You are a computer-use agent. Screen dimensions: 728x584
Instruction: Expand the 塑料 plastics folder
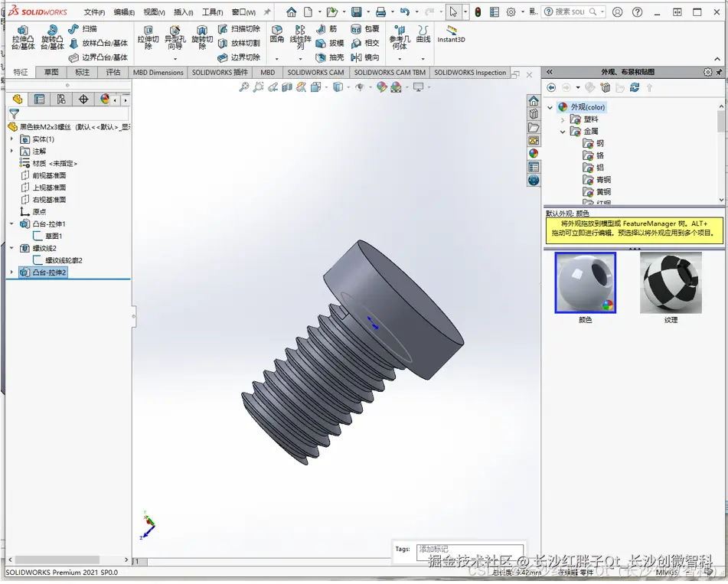(x=563, y=119)
